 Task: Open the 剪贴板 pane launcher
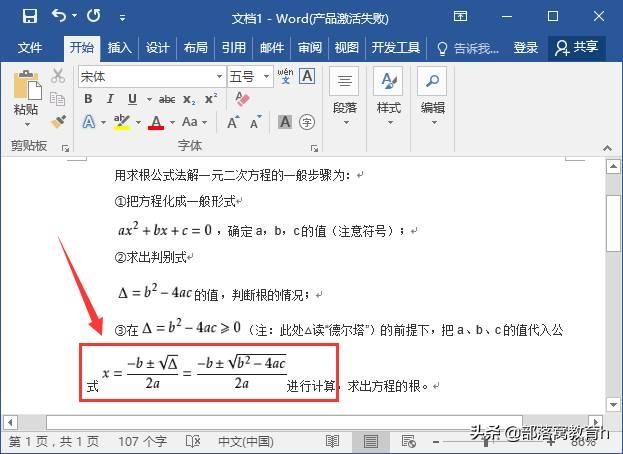65,148
